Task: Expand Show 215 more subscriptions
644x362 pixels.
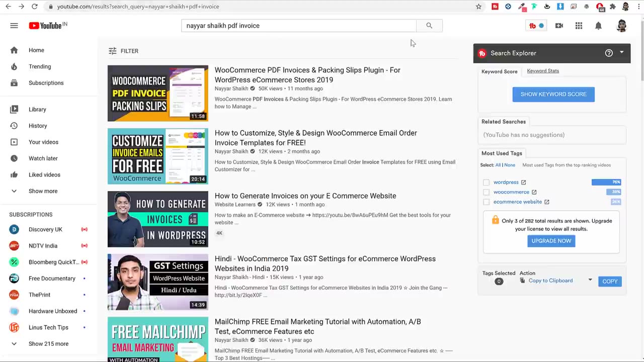Action: coord(49,344)
